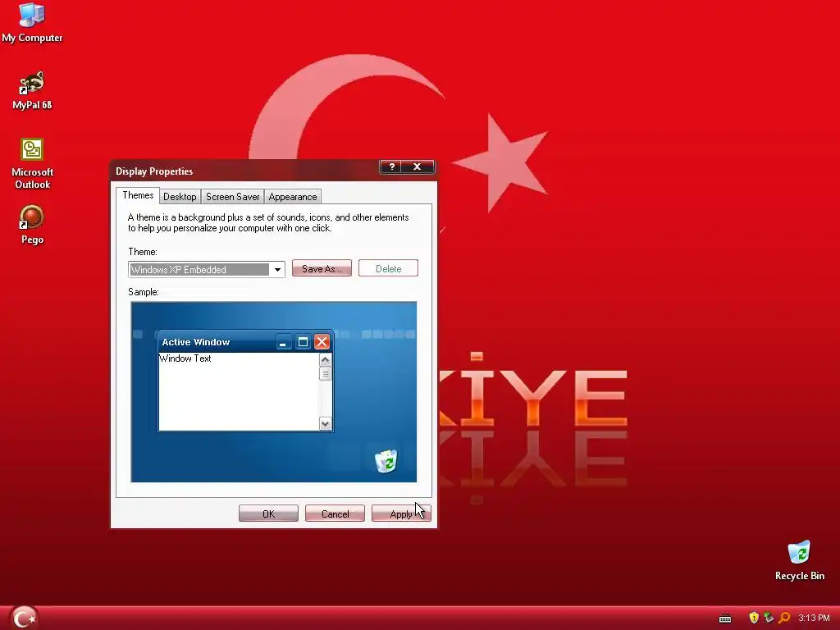840x630 pixels.
Task: Click the sample window maximize icon
Action: click(x=303, y=342)
